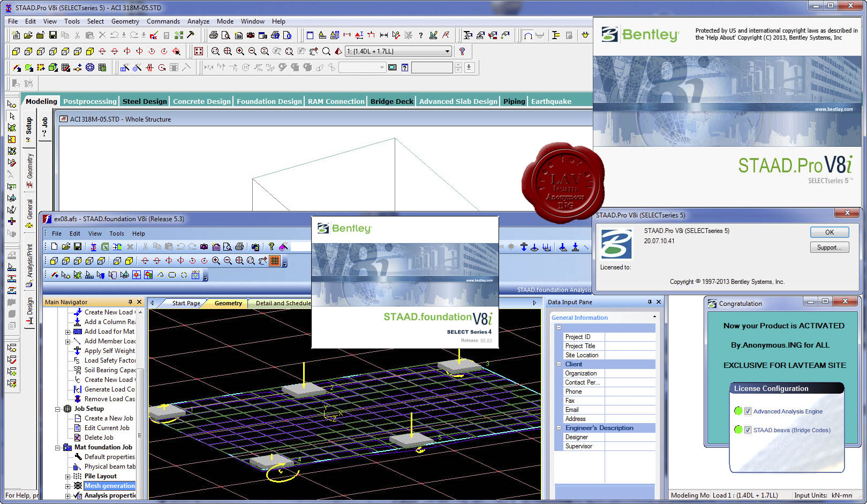Take picture with STAAD.Pro camera icon
Screen dimensions: 867x504
pyautogui.click(x=251, y=35)
